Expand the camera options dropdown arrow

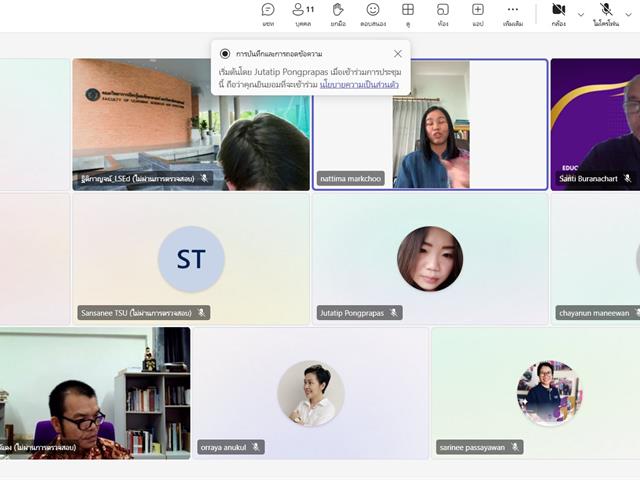[581, 14]
